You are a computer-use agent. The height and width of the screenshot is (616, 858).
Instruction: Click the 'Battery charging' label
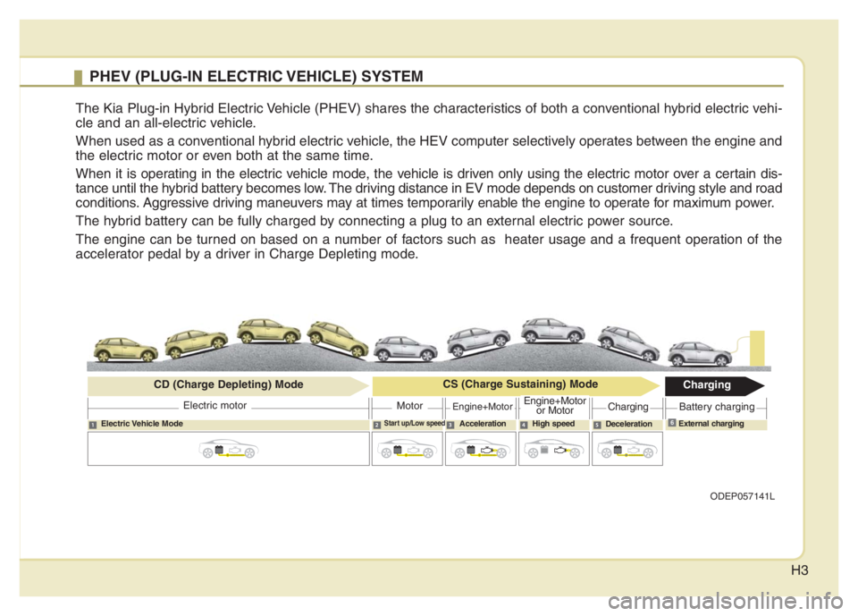[716, 407]
